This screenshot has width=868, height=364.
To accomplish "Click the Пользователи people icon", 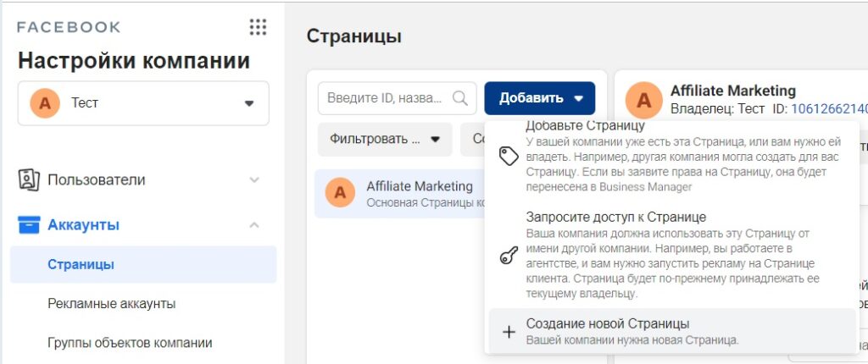I will [29, 179].
